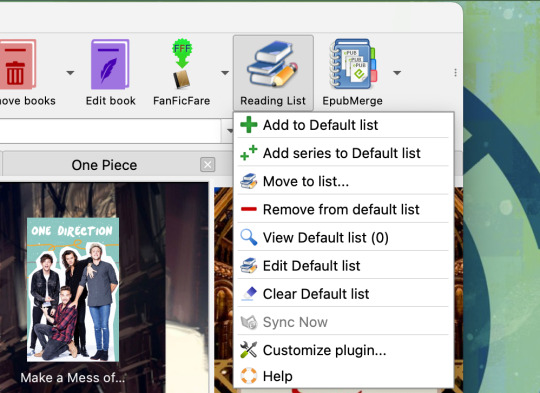Click into the search input field
Image resolution: width=540 pixels, height=393 pixels.
coord(110,131)
